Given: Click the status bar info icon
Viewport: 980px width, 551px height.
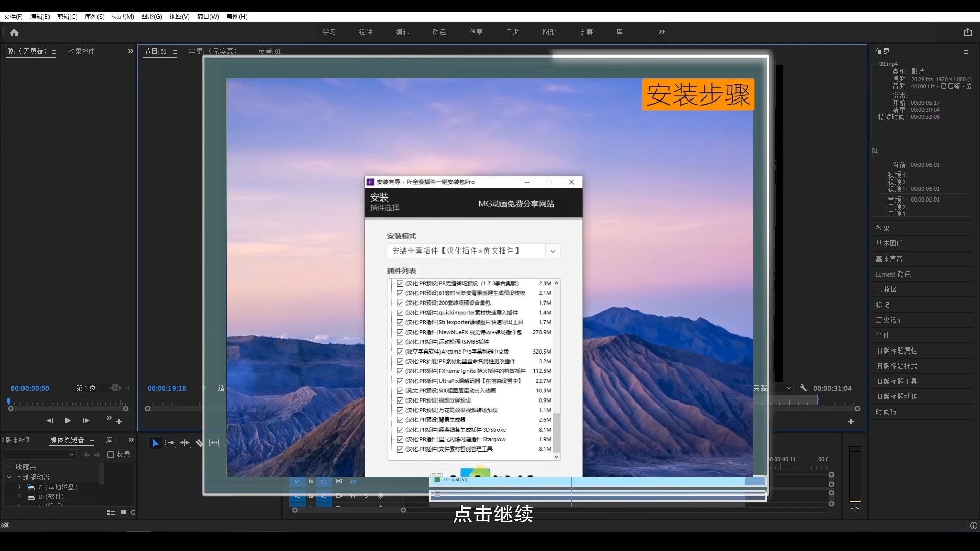Looking at the screenshot, I should click(x=974, y=525).
